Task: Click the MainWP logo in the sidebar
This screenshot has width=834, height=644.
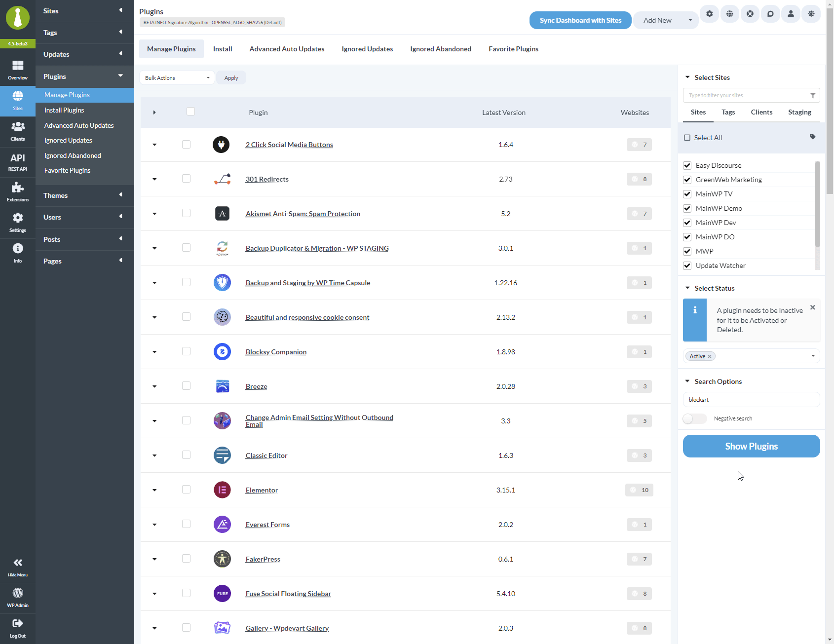Action: click(18, 18)
